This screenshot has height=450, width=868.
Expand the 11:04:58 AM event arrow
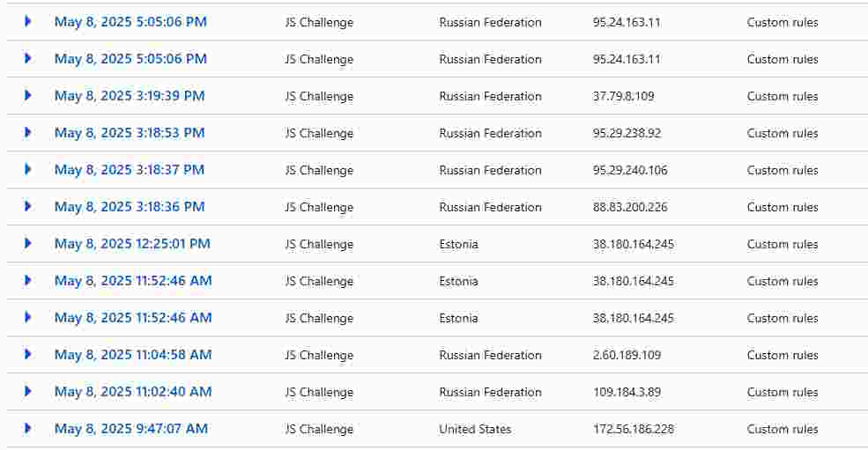click(x=27, y=354)
